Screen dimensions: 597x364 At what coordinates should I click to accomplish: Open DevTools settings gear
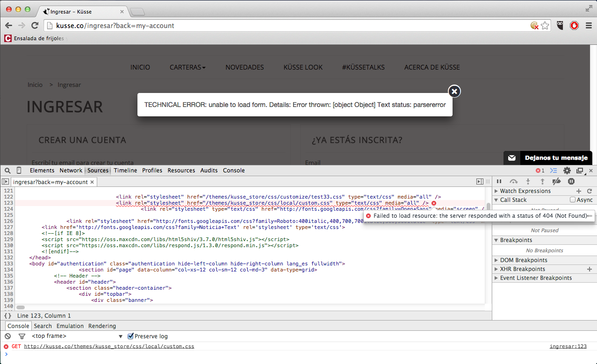[567, 171]
